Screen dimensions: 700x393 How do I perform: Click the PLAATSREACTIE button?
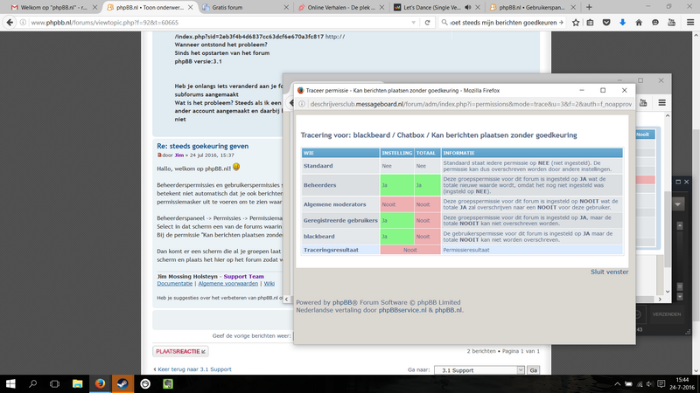[180, 351]
